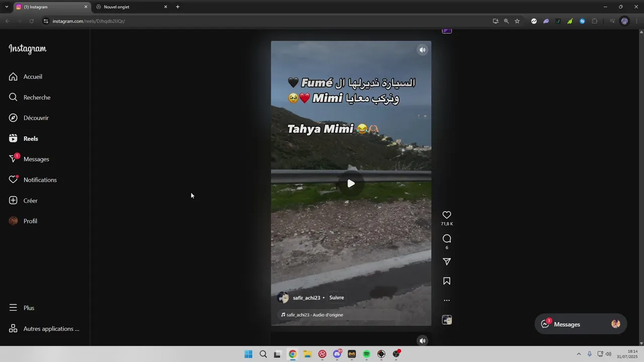The image size is (644, 362).
Task: Open the green bars extension
Action: [570, 21]
